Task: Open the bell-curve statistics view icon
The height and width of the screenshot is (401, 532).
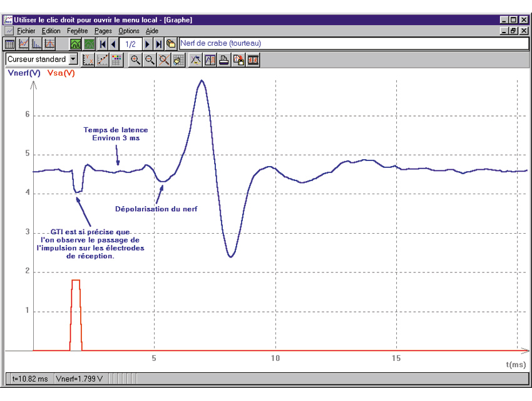Action: 49,44
